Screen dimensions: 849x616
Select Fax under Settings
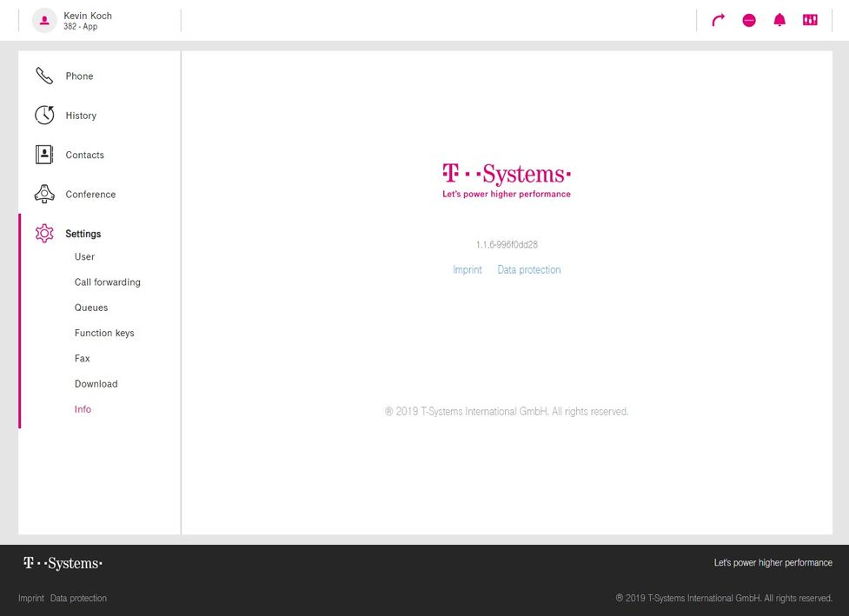click(83, 358)
